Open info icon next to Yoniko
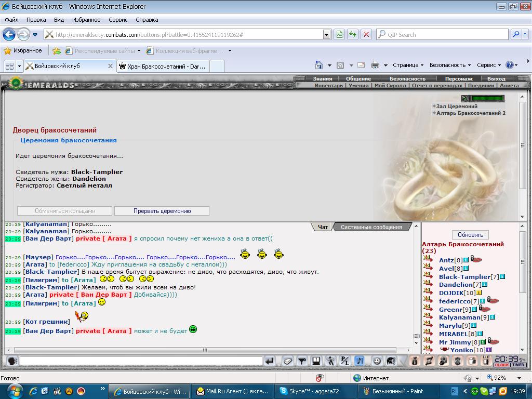 click(x=488, y=350)
